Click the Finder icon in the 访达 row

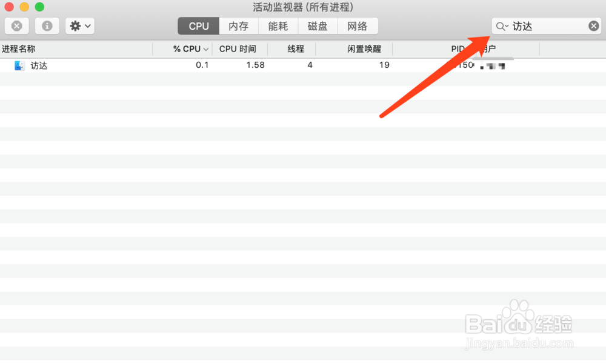click(x=19, y=65)
